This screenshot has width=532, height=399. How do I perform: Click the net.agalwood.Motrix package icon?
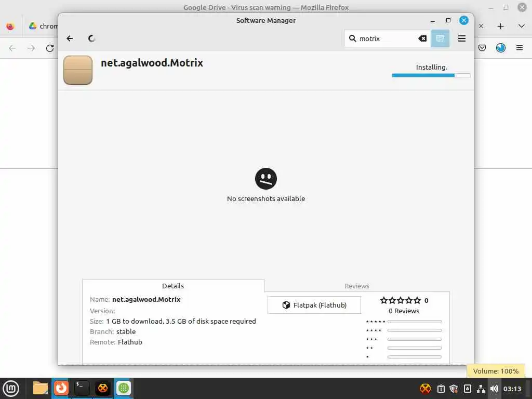click(78, 70)
